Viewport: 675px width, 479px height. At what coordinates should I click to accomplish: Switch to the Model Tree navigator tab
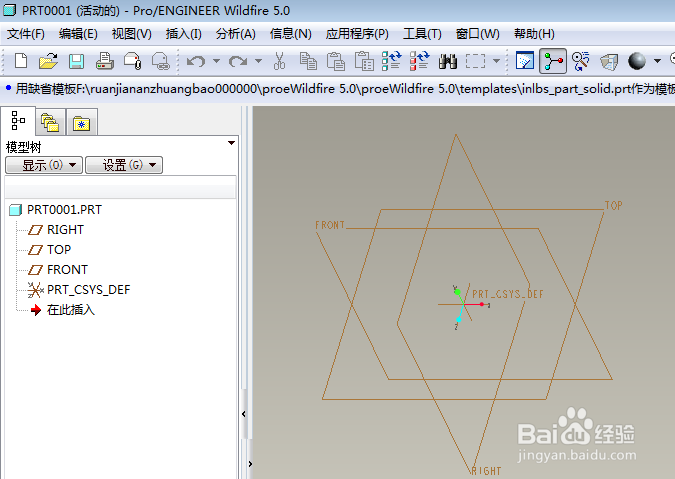tap(18, 121)
